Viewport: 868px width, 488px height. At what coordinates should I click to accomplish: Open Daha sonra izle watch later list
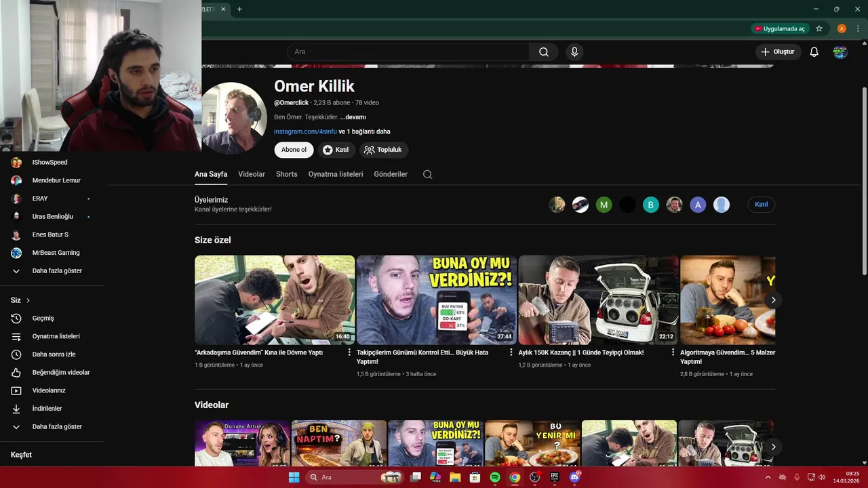tap(52, 354)
